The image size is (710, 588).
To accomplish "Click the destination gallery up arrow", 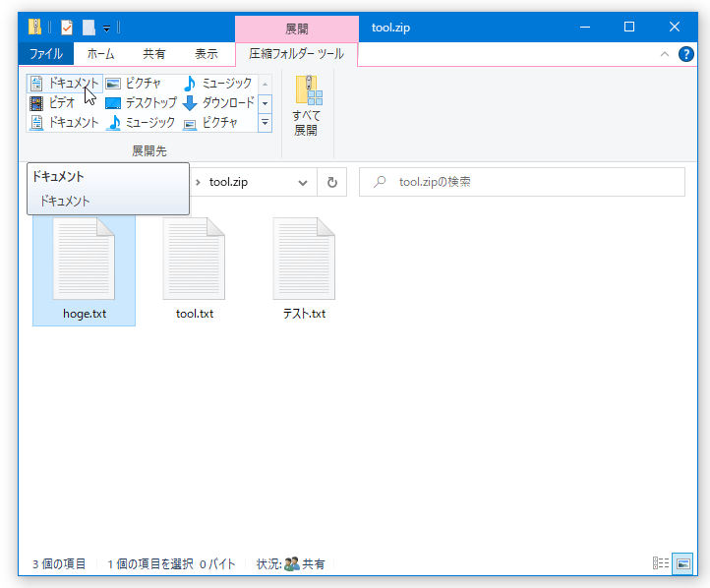I will tap(265, 85).
